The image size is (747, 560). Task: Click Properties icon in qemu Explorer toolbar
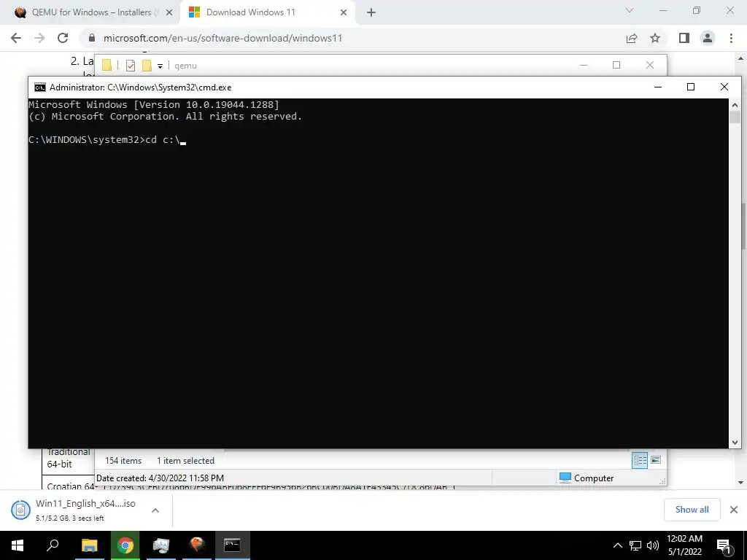(130, 65)
